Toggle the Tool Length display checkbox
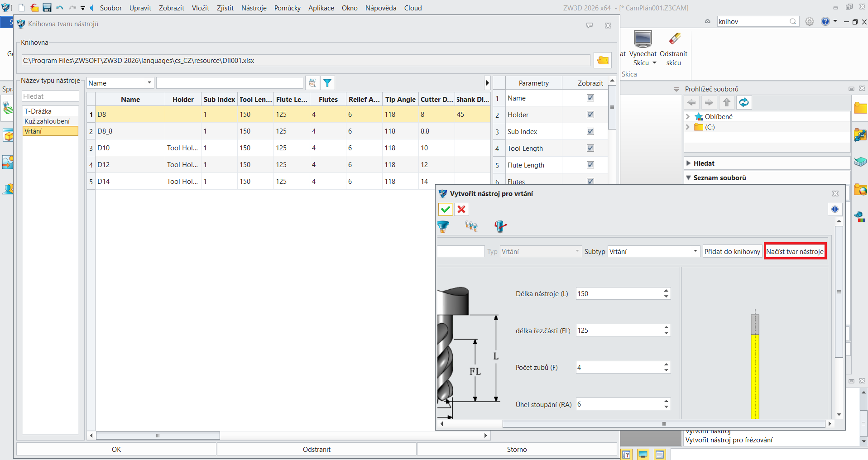868x460 pixels. tap(590, 148)
